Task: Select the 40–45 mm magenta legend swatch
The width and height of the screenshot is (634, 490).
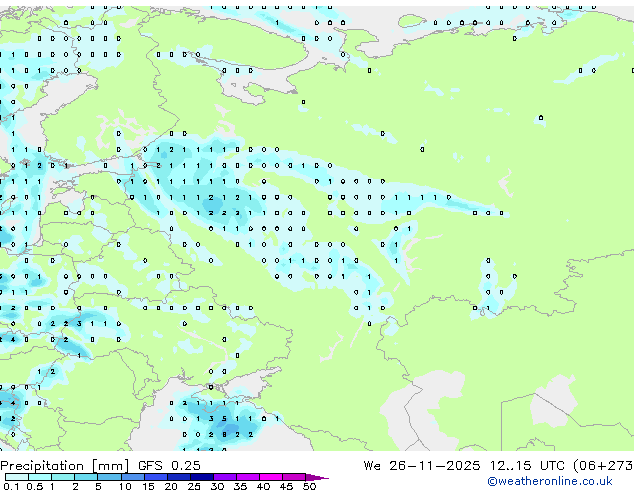Action: tap(271, 477)
